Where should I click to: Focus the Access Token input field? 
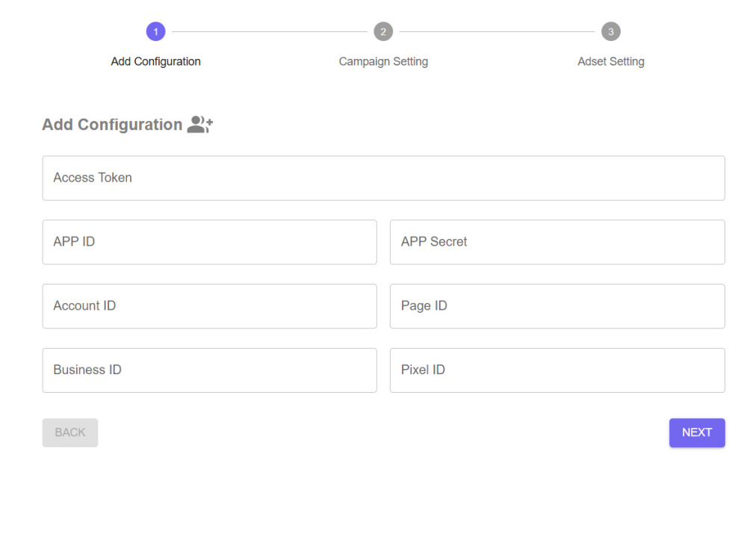click(x=383, y=178)
